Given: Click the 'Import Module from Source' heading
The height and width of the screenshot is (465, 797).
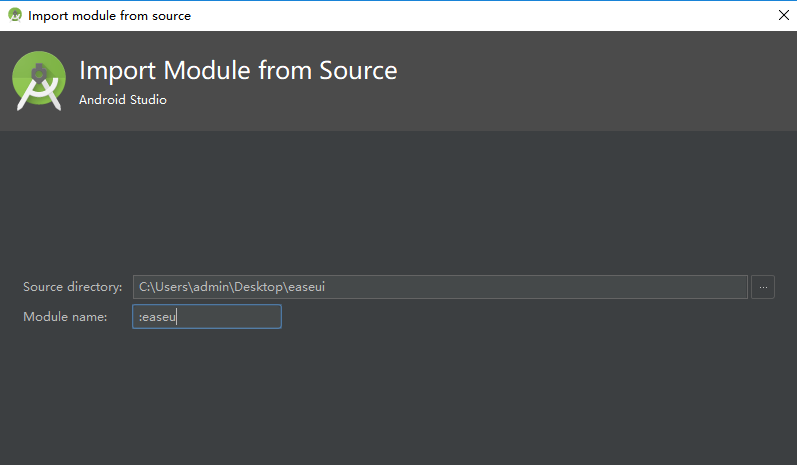Looking at the screenshot, I should coord(238,70).
